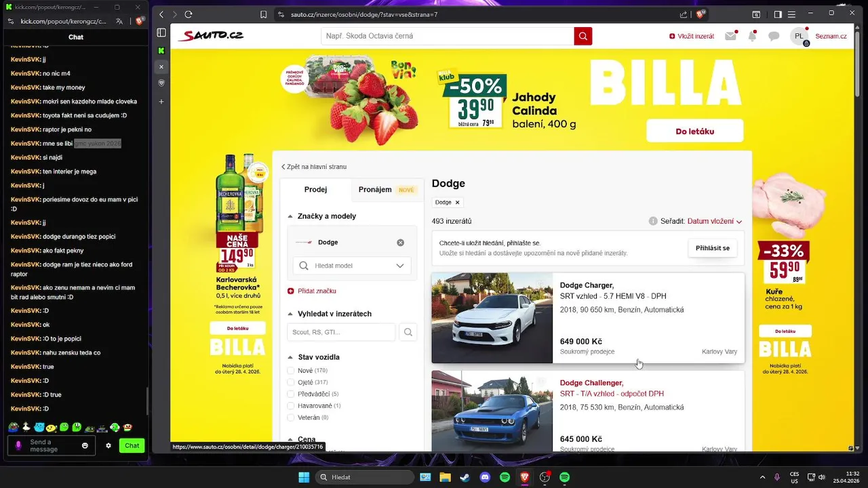The height and width of the screenshot is (488, 868).
Task: Switch to the Pronájem tab
Action: [386, 190]
